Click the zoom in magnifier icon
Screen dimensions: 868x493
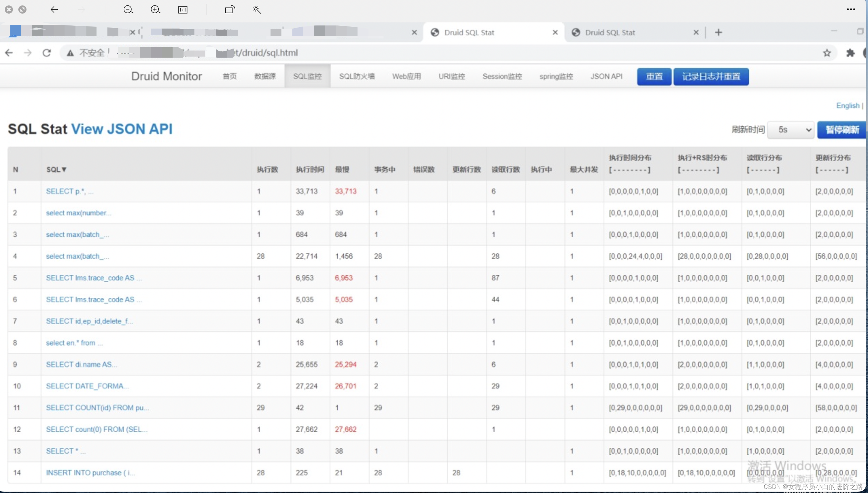[155, 10]
